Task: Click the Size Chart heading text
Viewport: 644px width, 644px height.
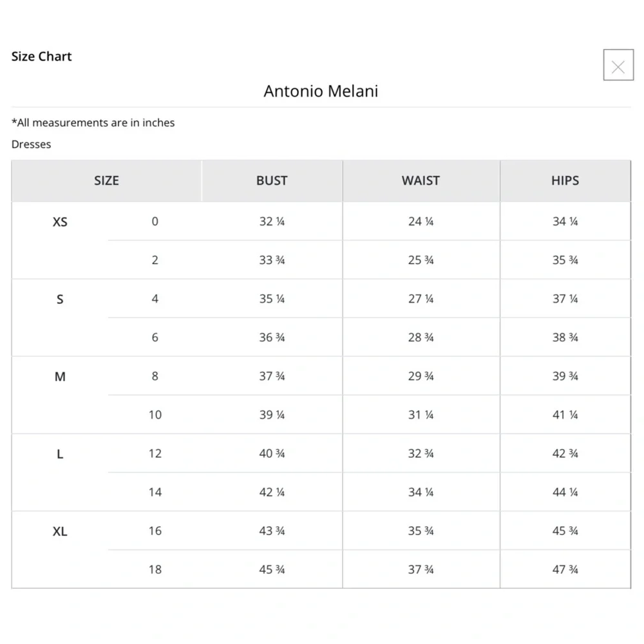Action: [41, 57]
